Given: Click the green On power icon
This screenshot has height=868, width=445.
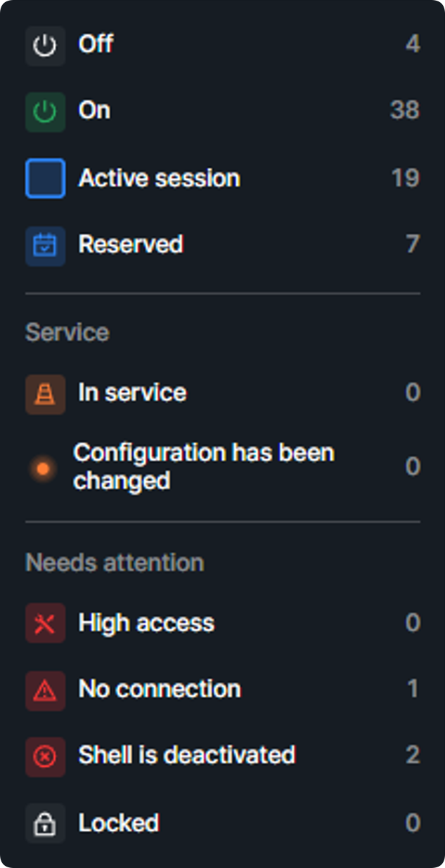Looking at the screenshot, I should click(x=45, y=112).
